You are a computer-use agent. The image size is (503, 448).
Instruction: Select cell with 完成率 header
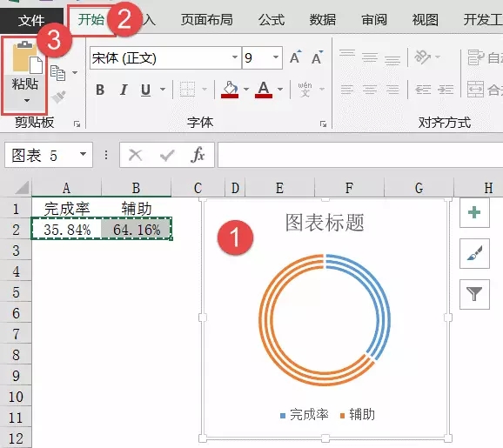tap(66, 209)
